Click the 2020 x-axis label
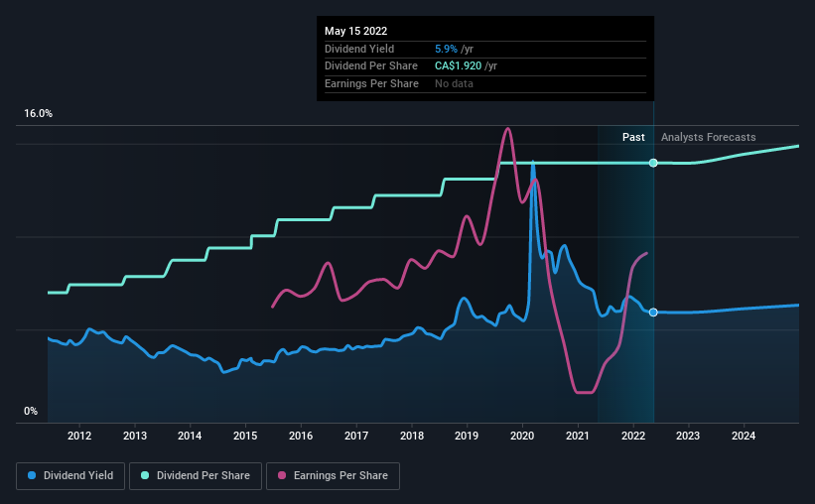Screen dimensions: 815x504 pos(522,436)
